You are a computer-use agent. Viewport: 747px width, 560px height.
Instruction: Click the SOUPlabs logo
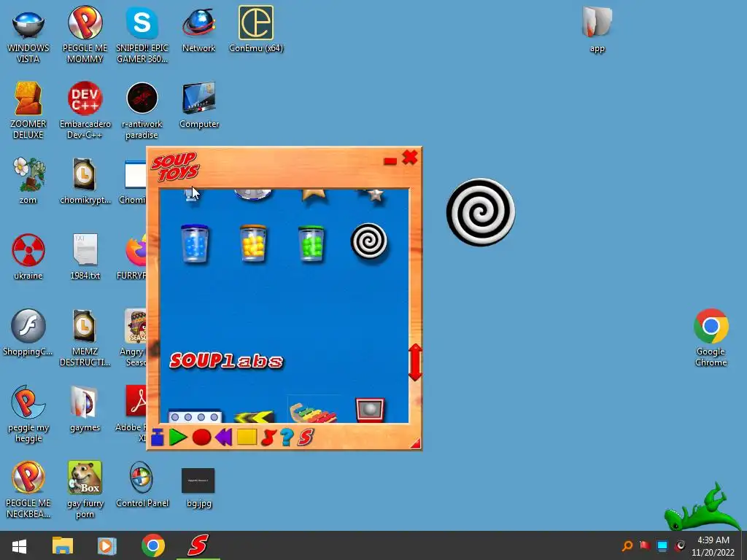pos(226,361)
